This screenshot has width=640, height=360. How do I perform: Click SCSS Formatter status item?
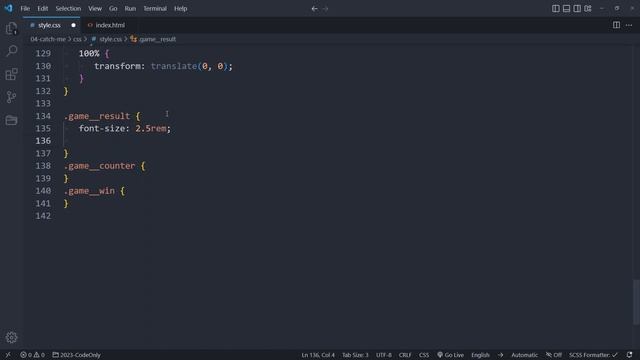point(593,355)
